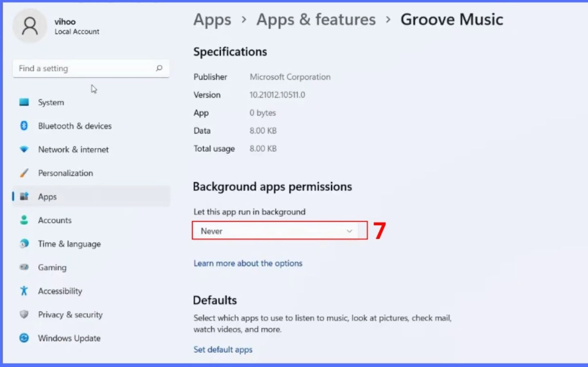Click the Accessibility icon
The height and width of the screenshot is (367, 588).
click(25, 291)
